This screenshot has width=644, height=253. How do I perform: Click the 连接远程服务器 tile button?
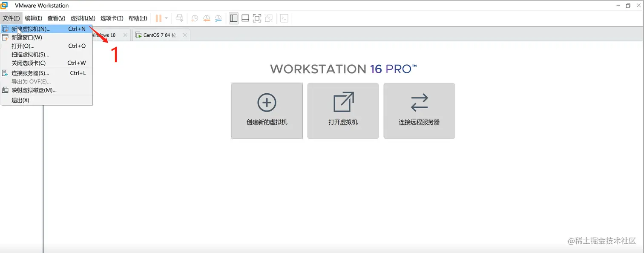pyautogui.click(x=419, y=111)
